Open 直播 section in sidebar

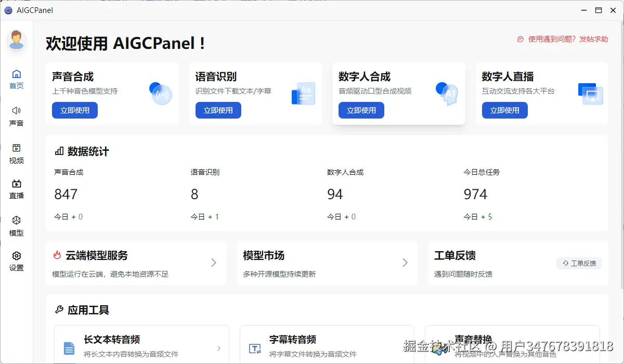17,189
